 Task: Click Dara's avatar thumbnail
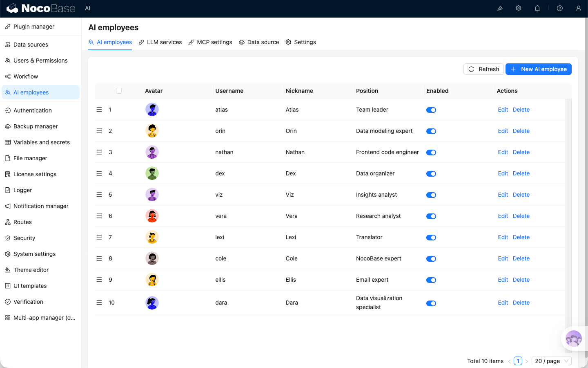[152, 303]
